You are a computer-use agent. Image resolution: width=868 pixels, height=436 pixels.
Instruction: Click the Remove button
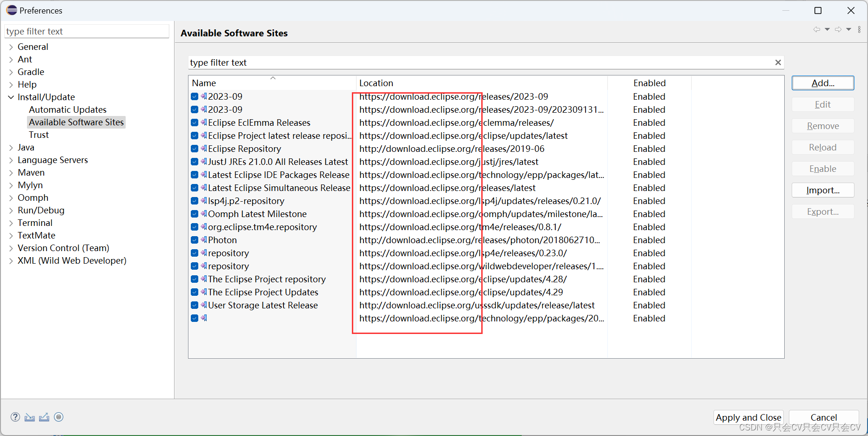[823, 126]
